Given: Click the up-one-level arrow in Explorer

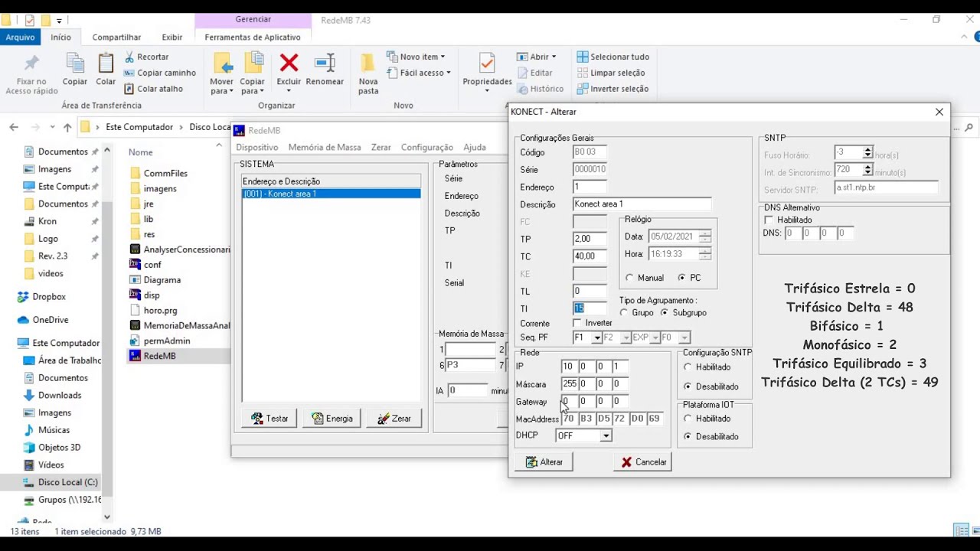Looking at the screenshot, I should (x=67, y=127).
